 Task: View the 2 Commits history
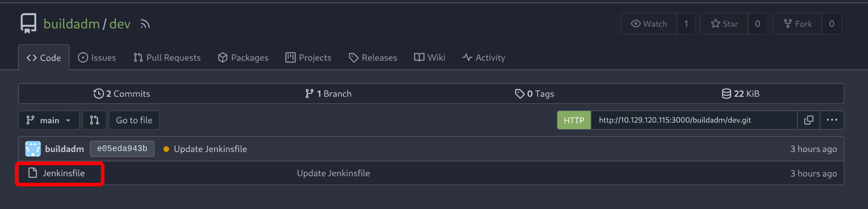(x=122, y=94)
